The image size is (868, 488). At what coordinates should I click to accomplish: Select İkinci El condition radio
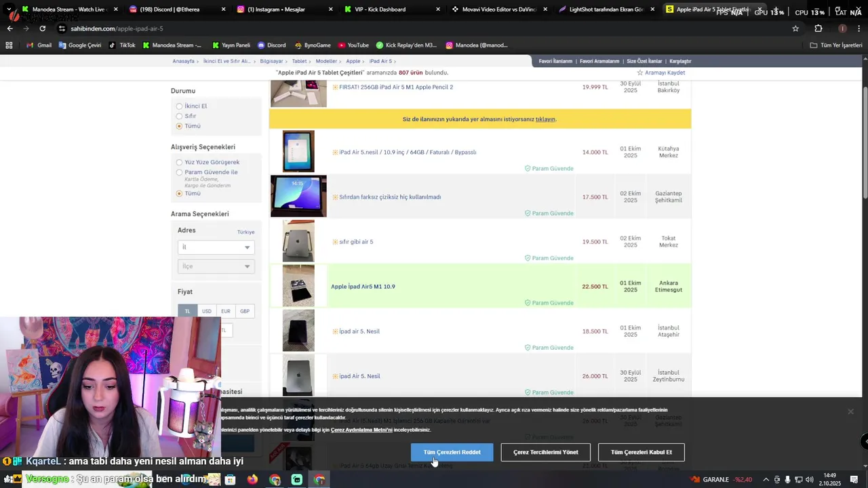tap(179, 106)
